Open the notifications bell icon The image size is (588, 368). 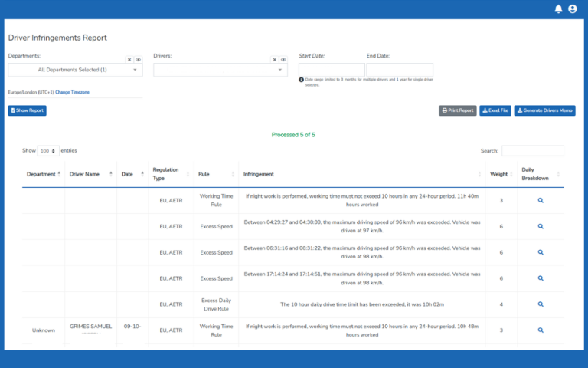click(558, 9)
